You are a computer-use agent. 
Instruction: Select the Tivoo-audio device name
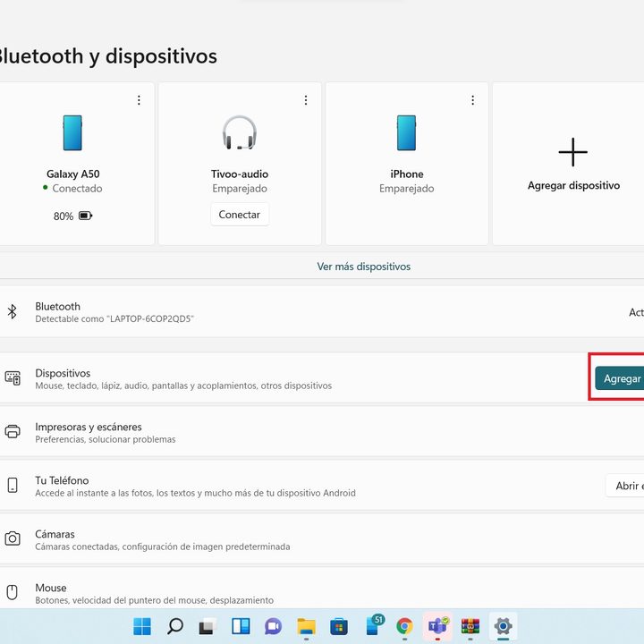click(x=240, y=174)
